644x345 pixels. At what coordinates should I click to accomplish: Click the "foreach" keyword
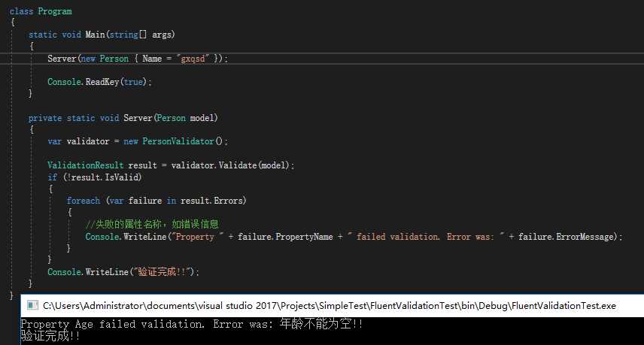pyautogui.click(x=84, y=201)
